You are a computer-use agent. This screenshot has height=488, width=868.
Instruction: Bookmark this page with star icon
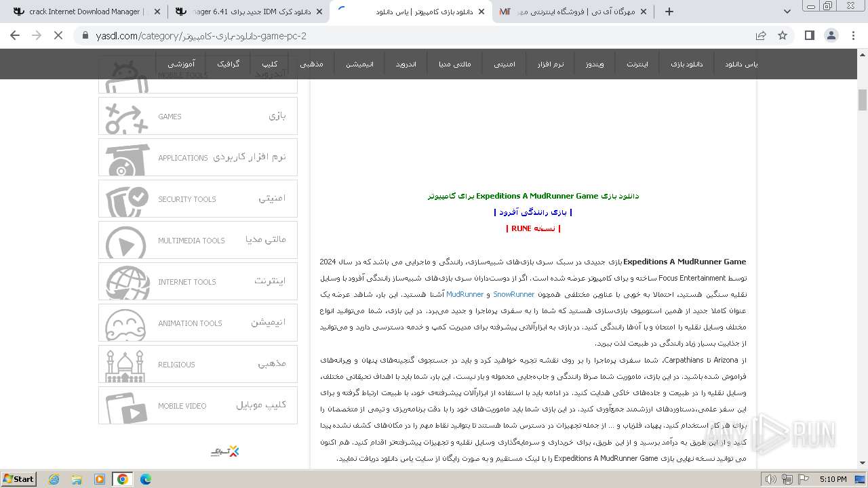(783, 35)
